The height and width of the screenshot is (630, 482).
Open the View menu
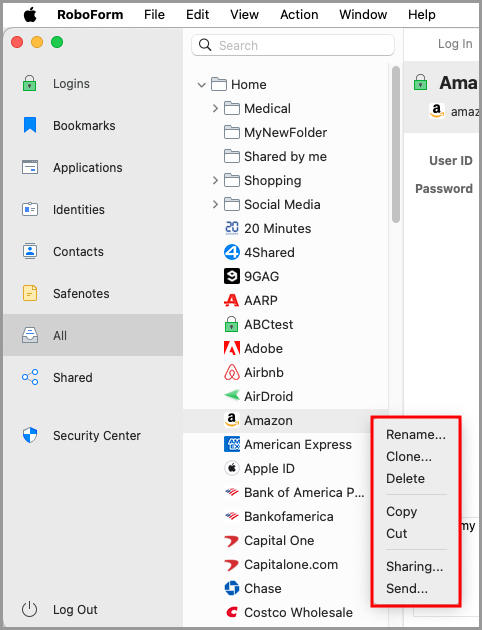(244, 14)
